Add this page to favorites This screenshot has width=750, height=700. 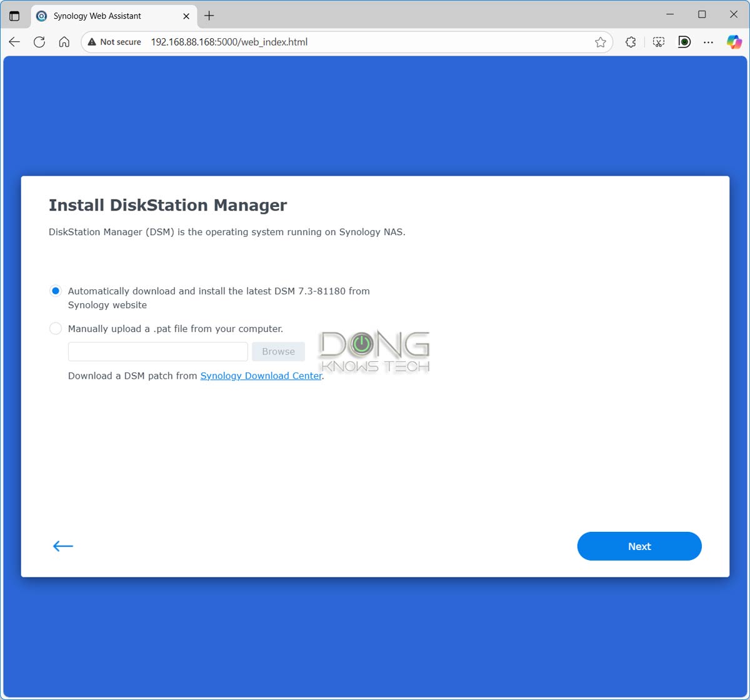[x=600, y=42]
